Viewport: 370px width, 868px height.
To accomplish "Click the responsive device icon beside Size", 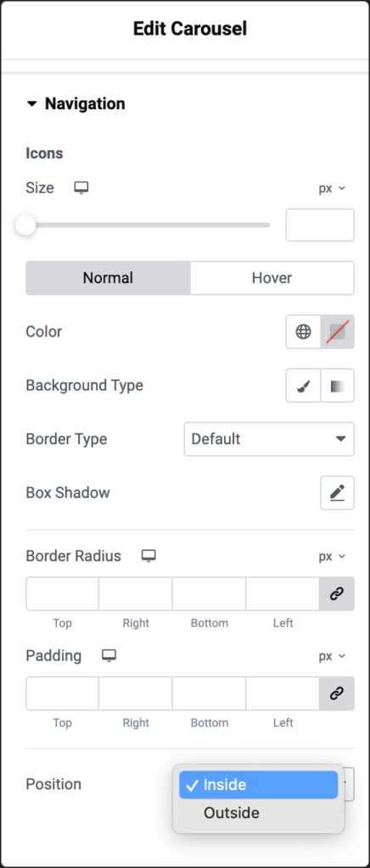I will pyautogui.click(x=81, y=188).
